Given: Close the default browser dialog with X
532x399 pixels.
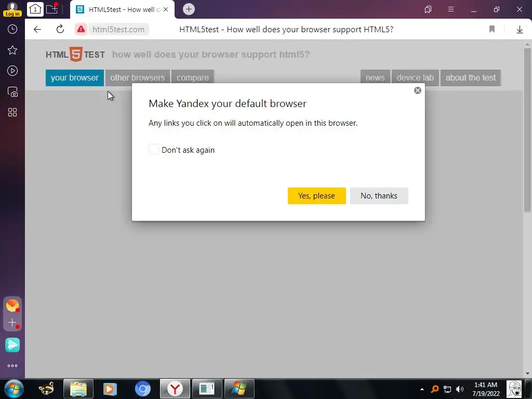Looking at the screenshot, I should coord(418,90).
